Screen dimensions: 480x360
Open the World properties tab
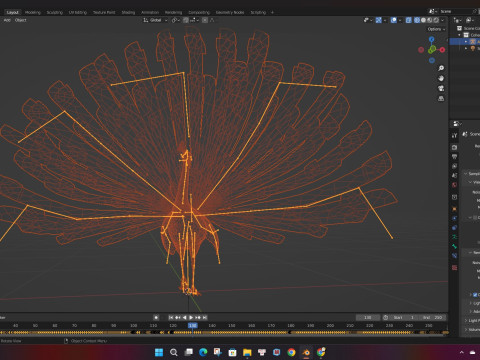454,185
